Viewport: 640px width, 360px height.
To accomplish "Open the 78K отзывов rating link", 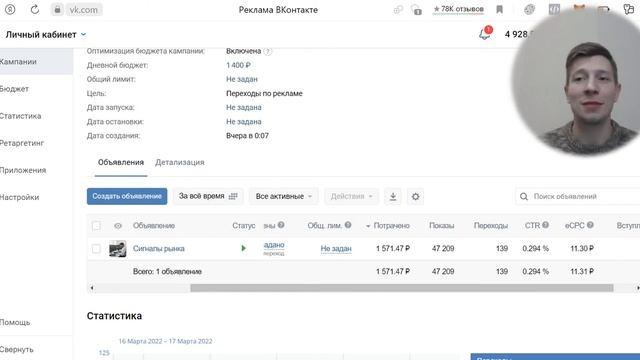I will point(458,9).
